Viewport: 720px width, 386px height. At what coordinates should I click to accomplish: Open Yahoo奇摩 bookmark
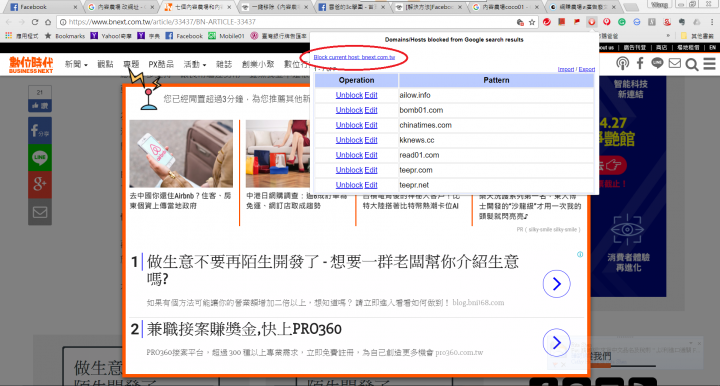point(111,36)
